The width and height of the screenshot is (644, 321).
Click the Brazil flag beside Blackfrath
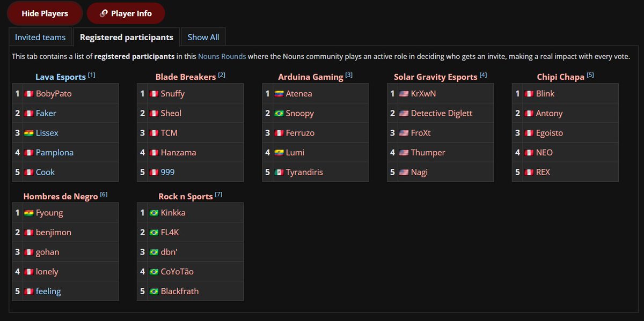click(154, 292)
